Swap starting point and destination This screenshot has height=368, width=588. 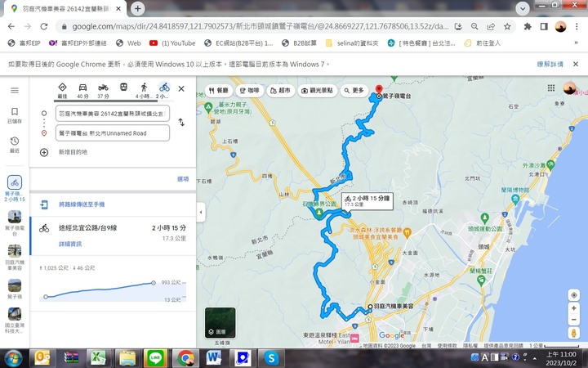coord(181,123)
